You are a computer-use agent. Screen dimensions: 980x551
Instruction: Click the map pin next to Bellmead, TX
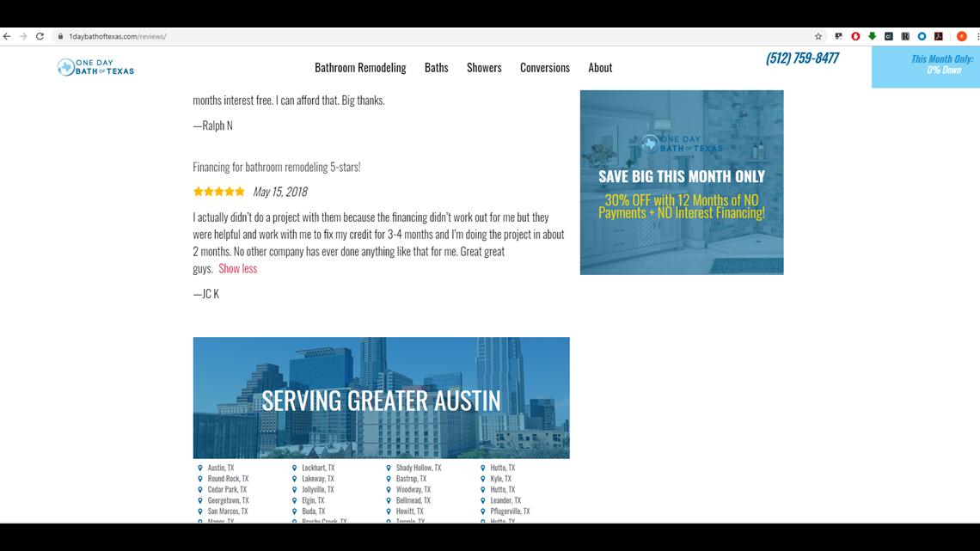pyautogui.click(x=388, y=500)
